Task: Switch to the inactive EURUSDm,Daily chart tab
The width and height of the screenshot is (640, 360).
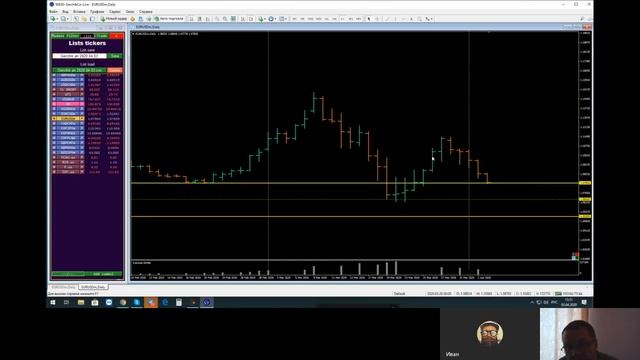Action: (63, 287)
